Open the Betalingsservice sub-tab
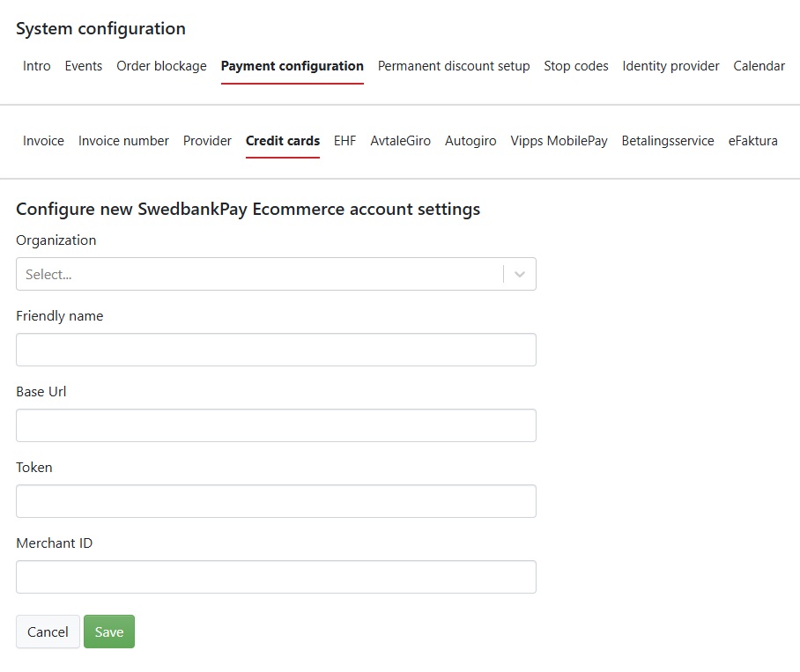800x672 pixels. 667,141
